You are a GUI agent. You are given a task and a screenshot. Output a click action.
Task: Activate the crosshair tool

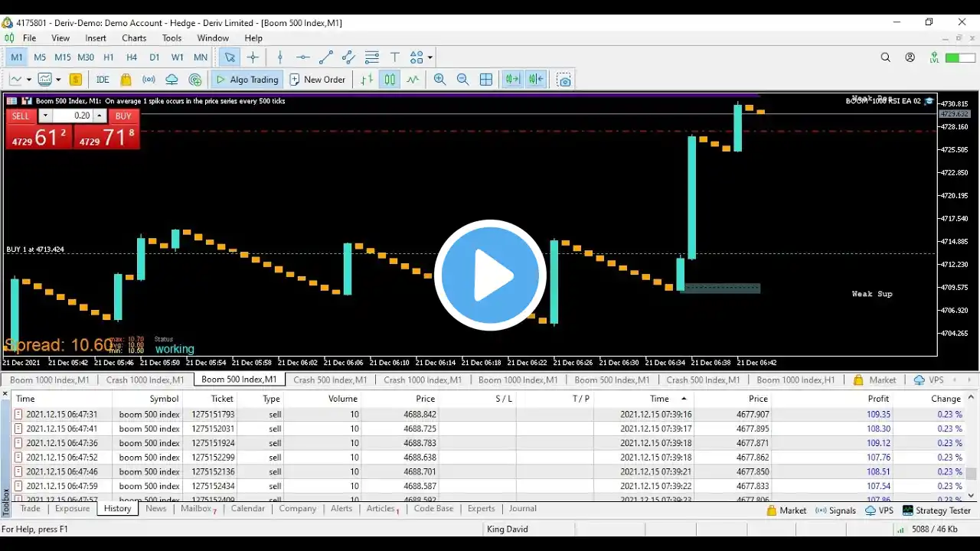253,57
